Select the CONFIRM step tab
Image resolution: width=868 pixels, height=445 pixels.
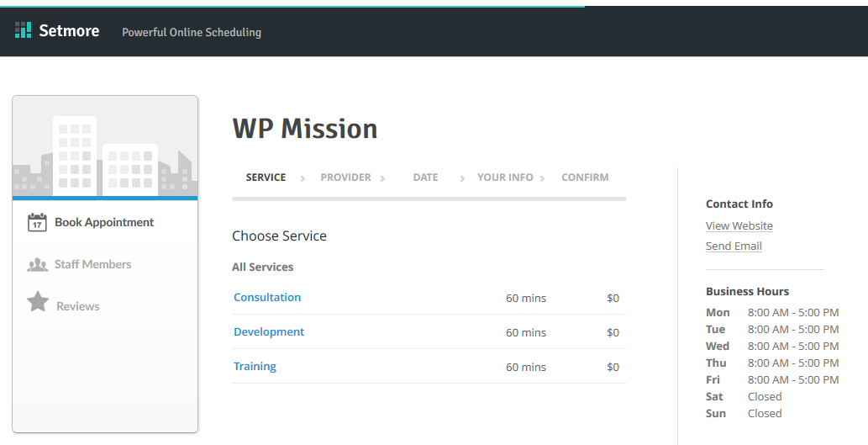tap(585, 177)
